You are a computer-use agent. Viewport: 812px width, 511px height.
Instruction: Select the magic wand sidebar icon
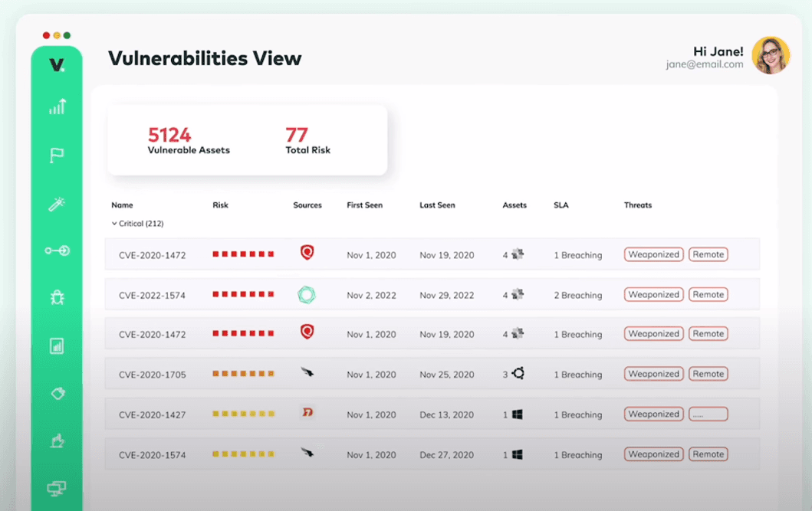[57, 204]
